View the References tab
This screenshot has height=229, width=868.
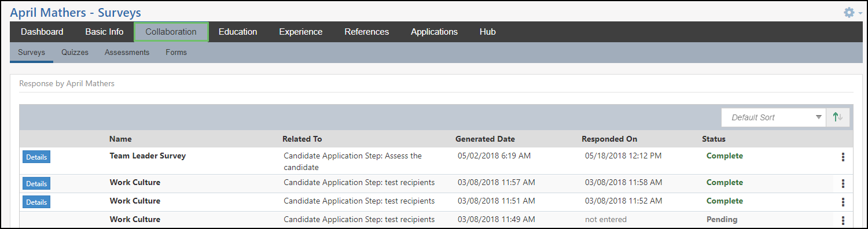click(367, 32)
